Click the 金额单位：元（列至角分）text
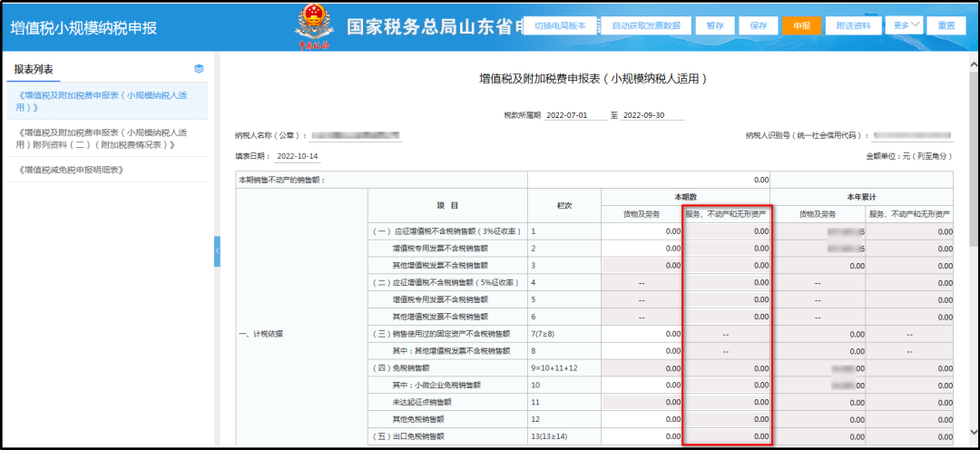This screenshot has height=450, width=980. (x=908, y=156)
